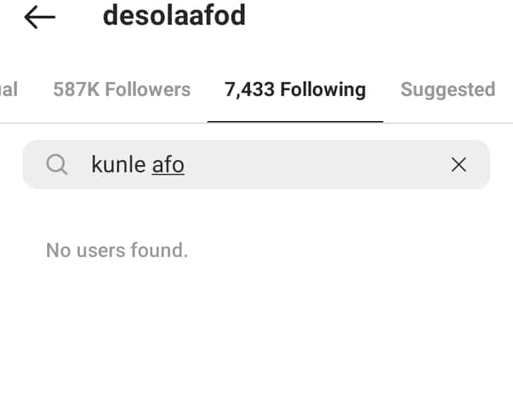
Task: Open the partially visible Mutual tab
Action: click(9, 90)
